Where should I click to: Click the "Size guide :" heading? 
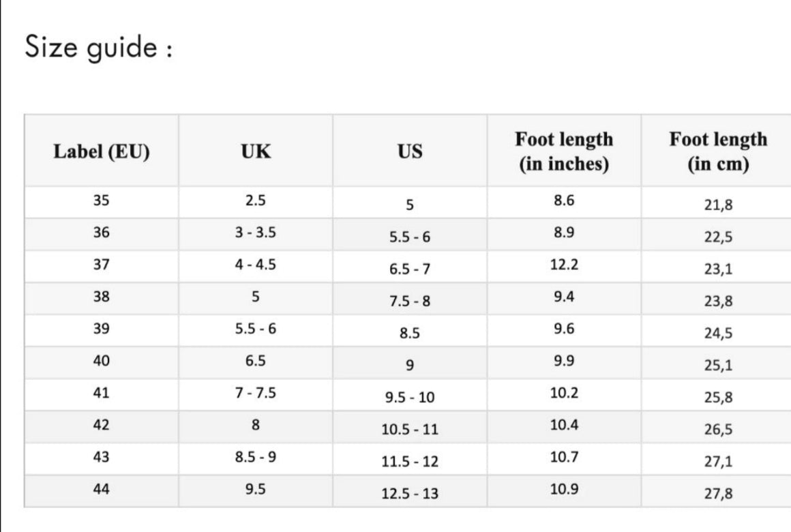[x=98, y=48]
